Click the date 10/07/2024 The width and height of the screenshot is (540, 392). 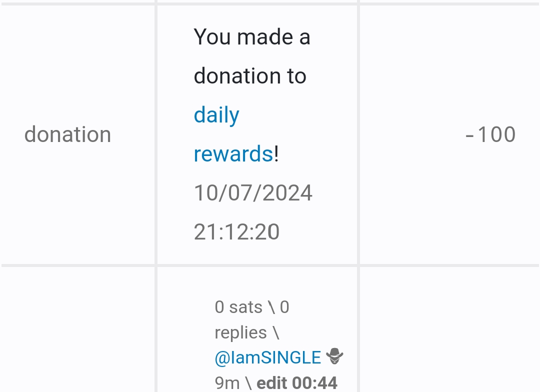pyautogui.click(x=253, y=193)
